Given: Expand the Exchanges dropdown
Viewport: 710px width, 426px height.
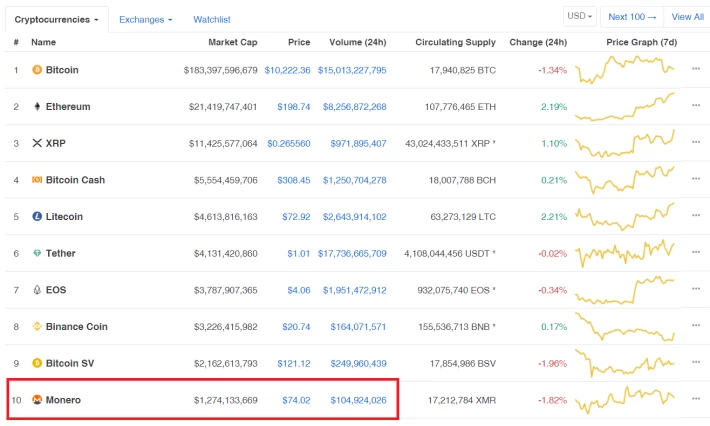Looking at the screenshot, I should 145,19.
